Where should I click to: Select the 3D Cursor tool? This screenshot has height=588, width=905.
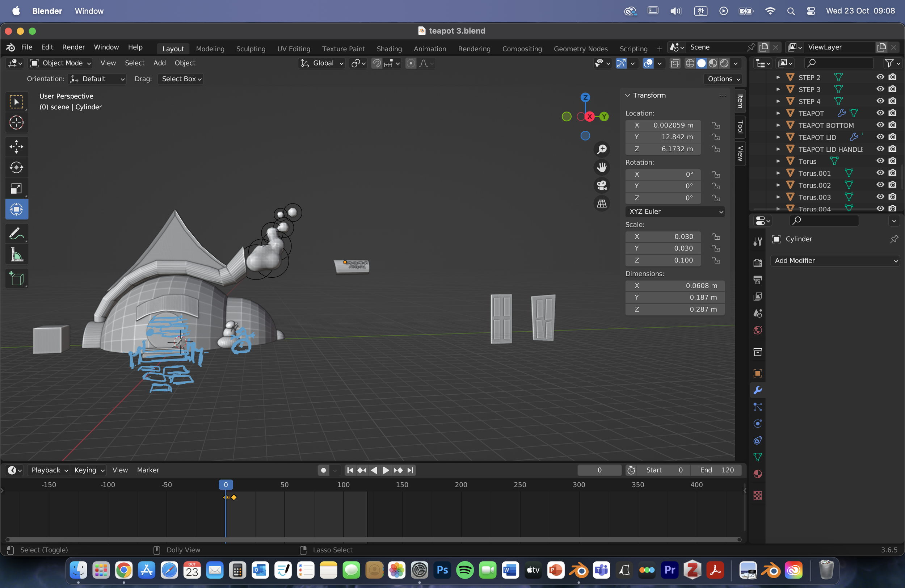(x=16, y=122)
